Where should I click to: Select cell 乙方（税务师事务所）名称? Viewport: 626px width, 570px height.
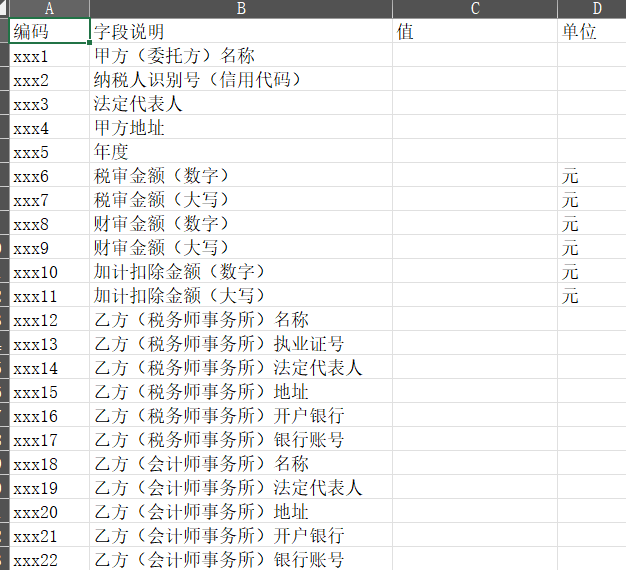pyautogui.click(x=241, y=319)
